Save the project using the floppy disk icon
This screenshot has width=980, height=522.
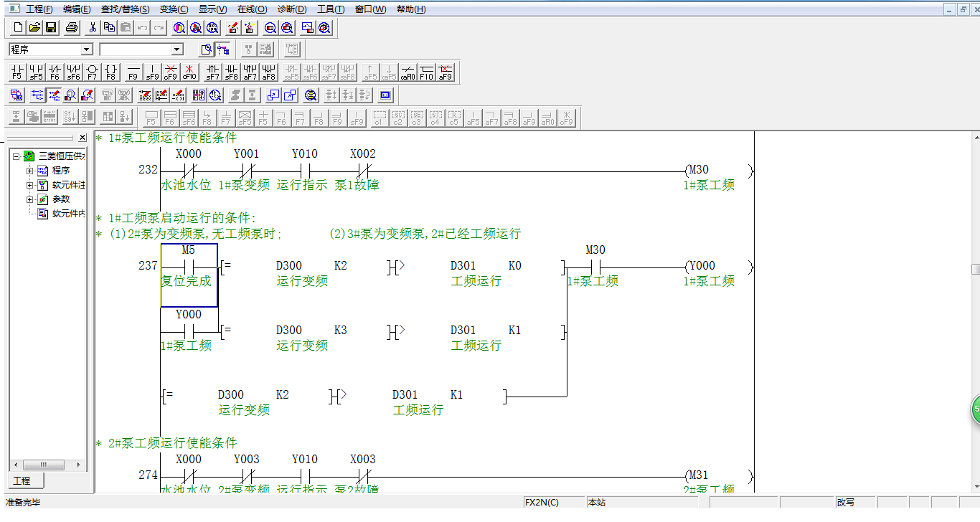click(51, 28)
